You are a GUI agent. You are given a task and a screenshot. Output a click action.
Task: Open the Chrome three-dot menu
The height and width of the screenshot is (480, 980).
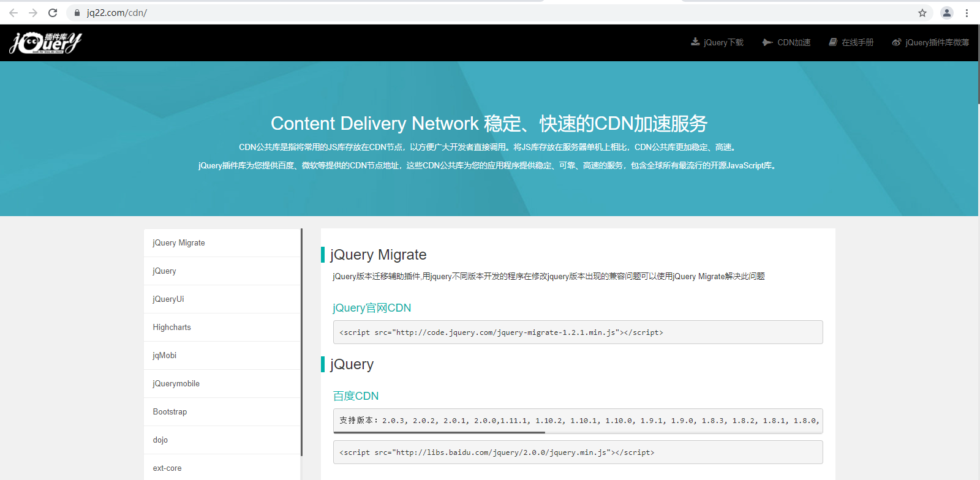967,13
